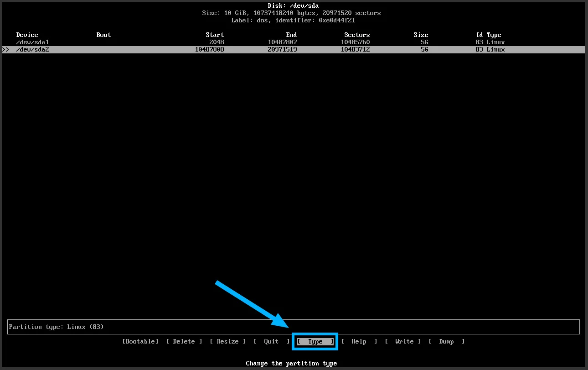Screen dimensions: 588x370
Task: Click the 5G size of sda2
Action: coord(424,49)
